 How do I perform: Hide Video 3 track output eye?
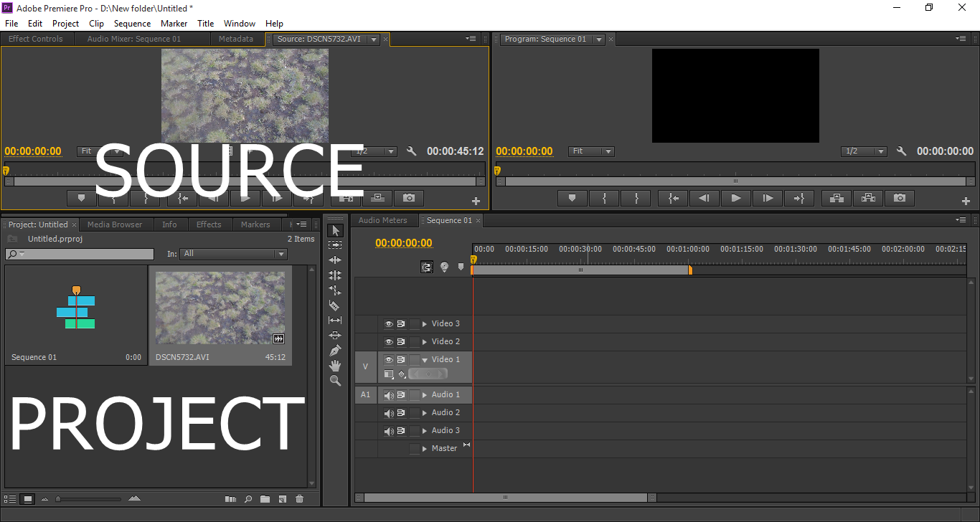click(x=389, y=324)
